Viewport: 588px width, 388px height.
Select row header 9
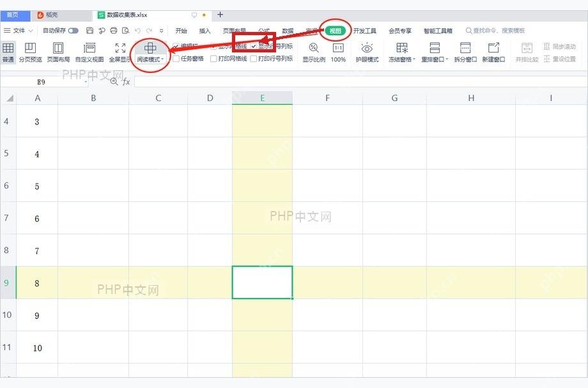[x=6, y=283]
